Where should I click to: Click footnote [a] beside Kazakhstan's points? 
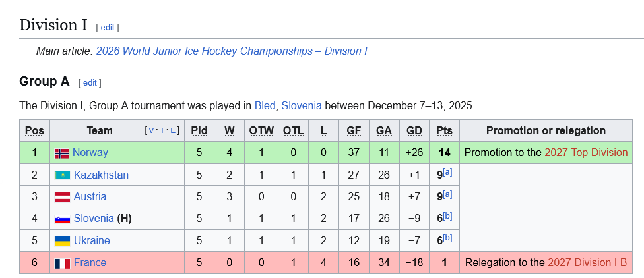[448, 173]
